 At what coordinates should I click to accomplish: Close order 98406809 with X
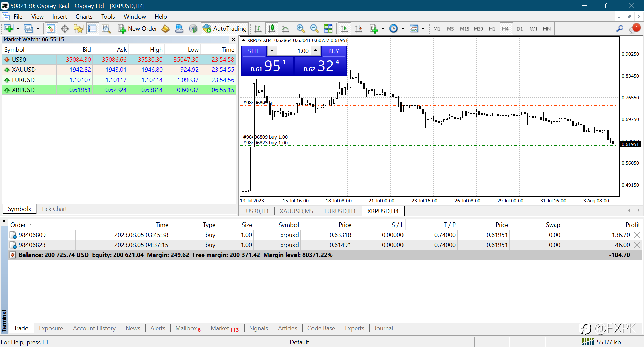pyautogui.click(x=637, y=235)
